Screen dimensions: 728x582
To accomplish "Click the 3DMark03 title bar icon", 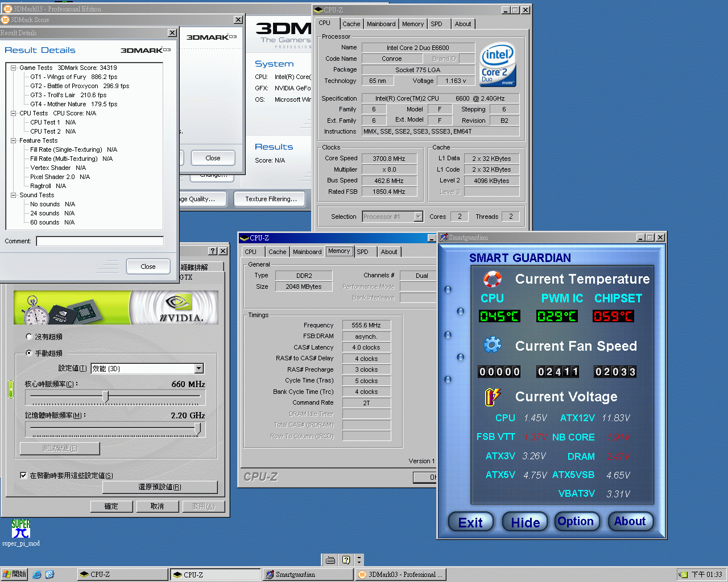I will 7,9.
